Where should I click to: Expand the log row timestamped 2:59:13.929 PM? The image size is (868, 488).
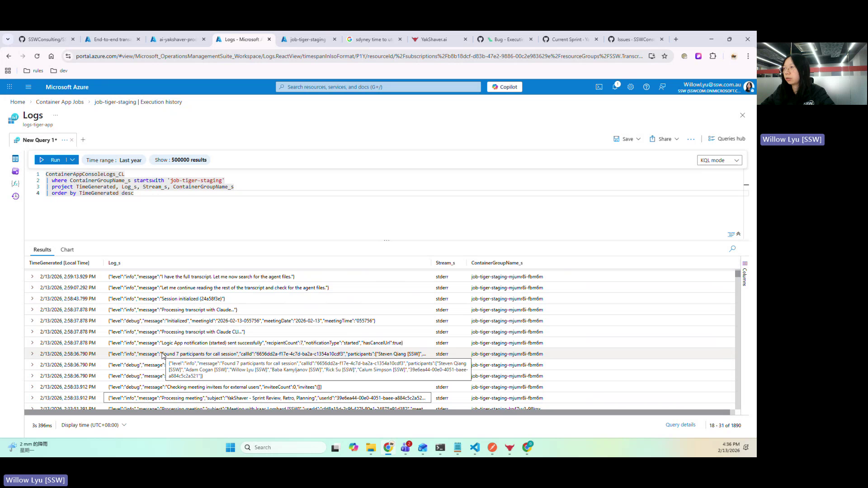tap(32, 276)
